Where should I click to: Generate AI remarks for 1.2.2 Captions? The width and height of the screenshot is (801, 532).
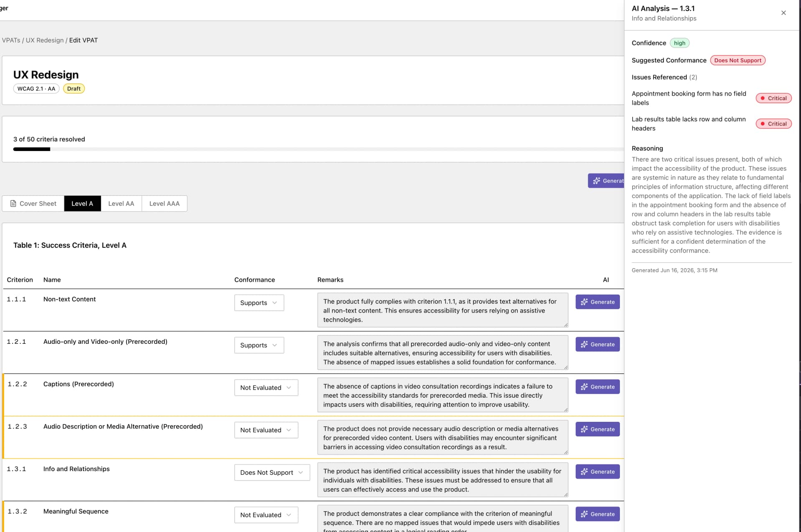coord(597,387)
